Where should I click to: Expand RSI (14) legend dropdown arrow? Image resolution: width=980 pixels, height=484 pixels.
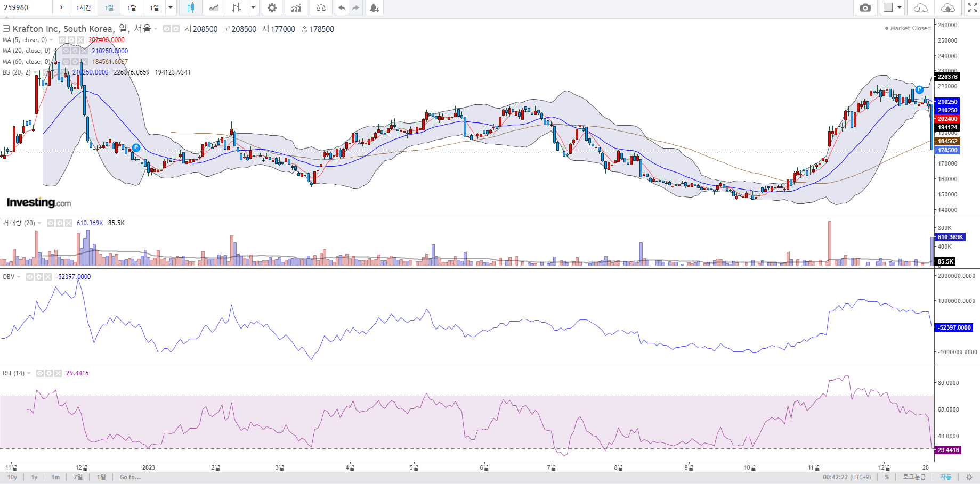pyautogui.click(x=29, y=373)
